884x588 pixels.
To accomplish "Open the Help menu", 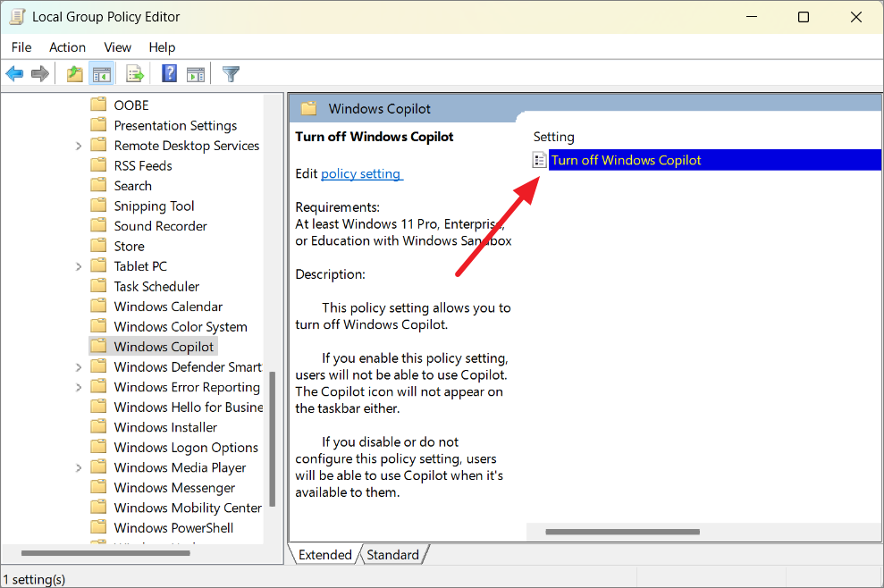I will (162, 47).
